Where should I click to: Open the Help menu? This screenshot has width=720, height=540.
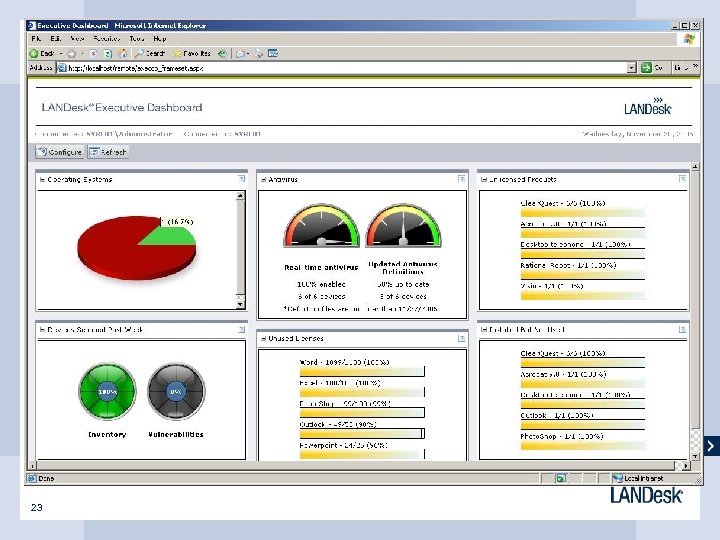click(160, 39)
